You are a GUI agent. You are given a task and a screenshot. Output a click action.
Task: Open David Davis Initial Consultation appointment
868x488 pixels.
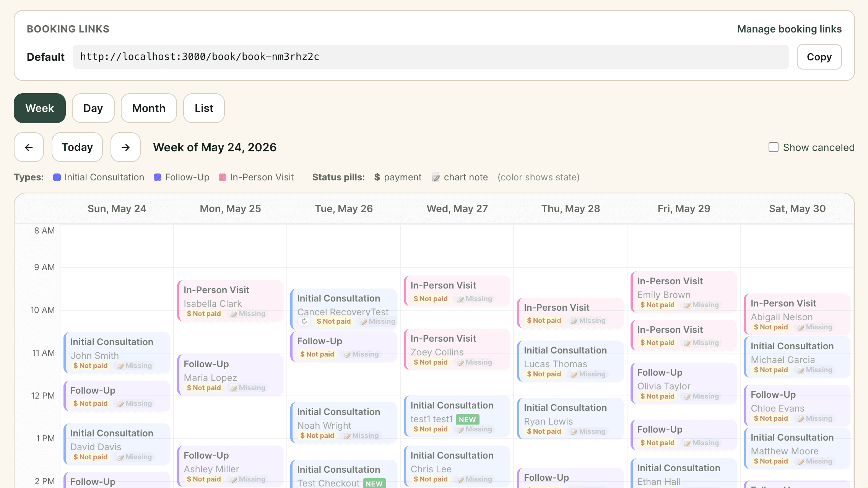pyautogui.click(x=117, y=444)
